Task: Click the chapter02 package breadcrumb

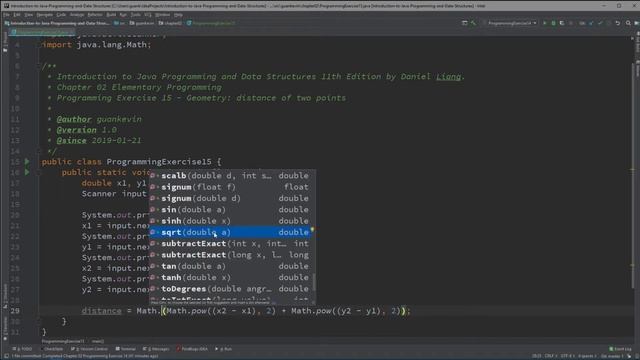Action: click(170, 23)
